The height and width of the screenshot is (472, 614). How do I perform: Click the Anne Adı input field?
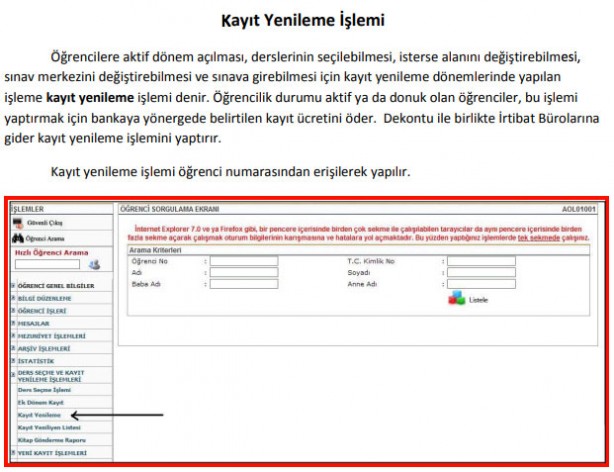click(x=481, y=284)
